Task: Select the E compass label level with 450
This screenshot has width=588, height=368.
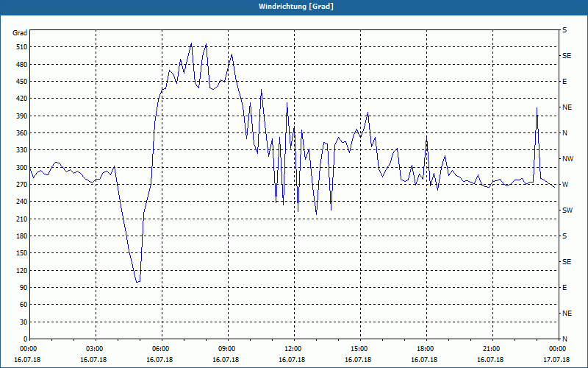Action: pyautogui.click(x=564, y=82)
